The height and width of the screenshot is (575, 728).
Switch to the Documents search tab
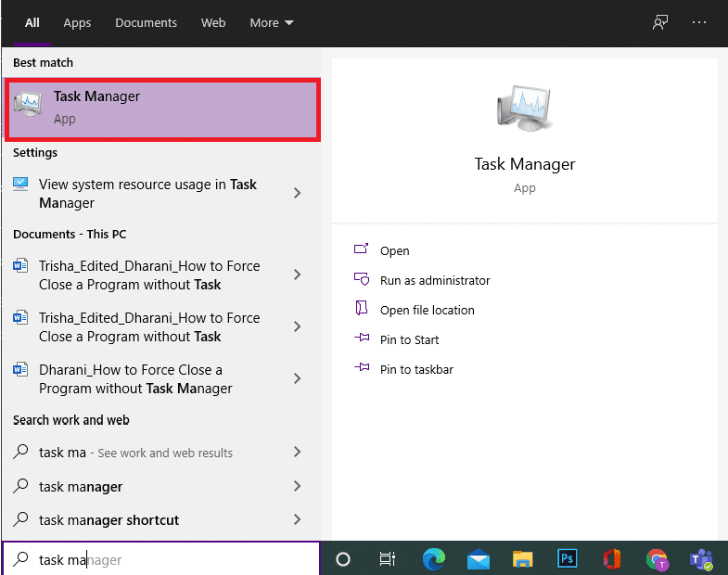tap(146, 23)
